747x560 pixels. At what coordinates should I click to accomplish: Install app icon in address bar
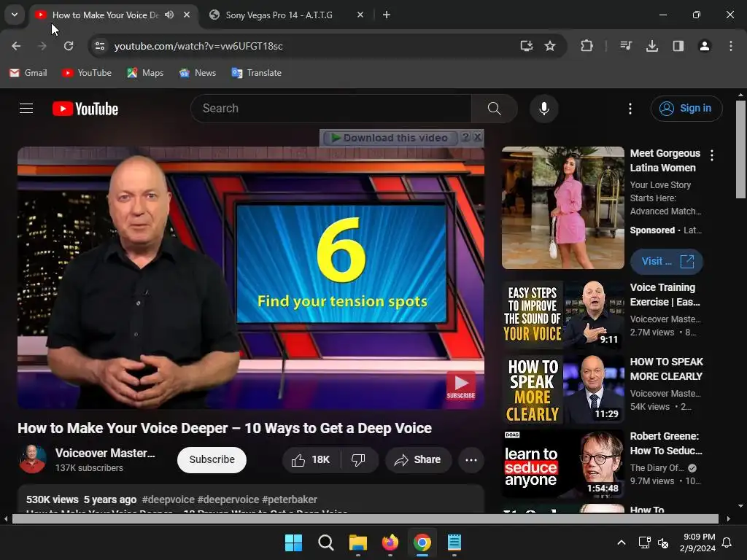(526, 46)
